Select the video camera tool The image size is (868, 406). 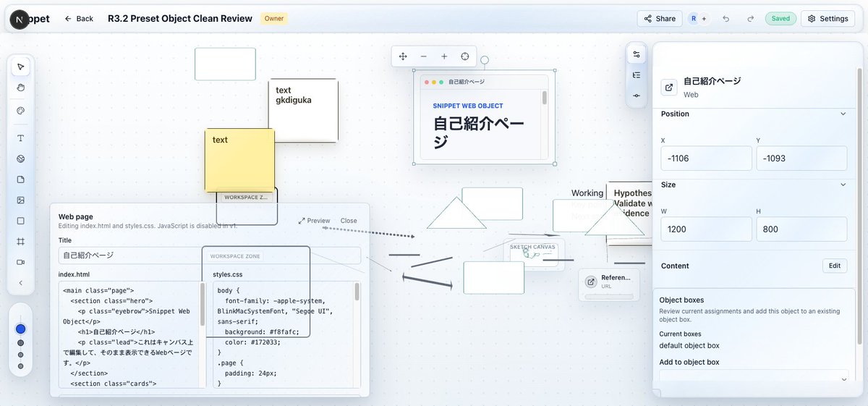tap(20, 262)
